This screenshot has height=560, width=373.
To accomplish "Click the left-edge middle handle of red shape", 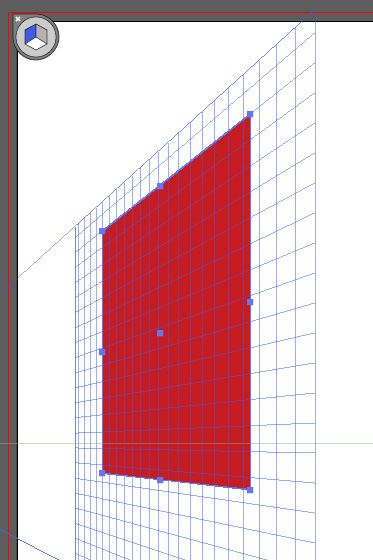I will coord(102,352).
